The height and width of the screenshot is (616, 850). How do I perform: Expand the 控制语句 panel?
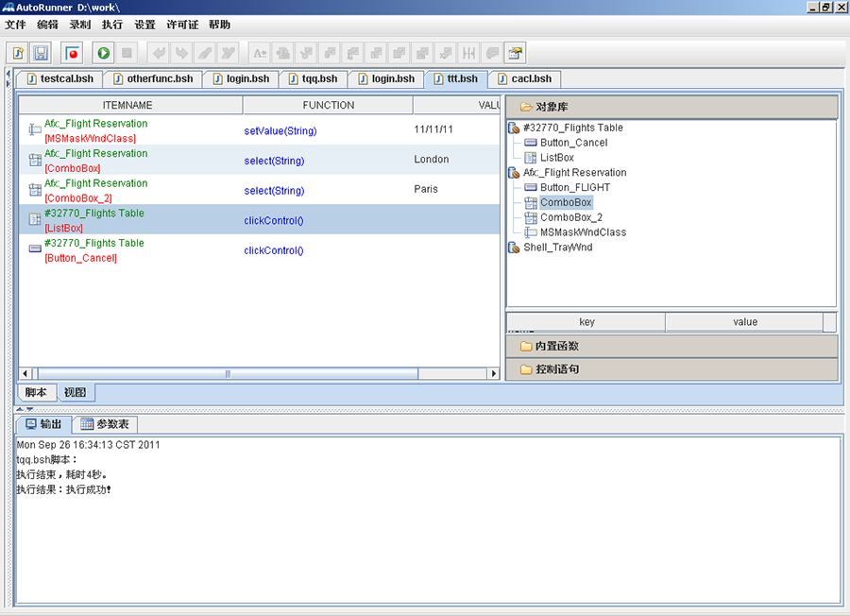coord(551,369)
